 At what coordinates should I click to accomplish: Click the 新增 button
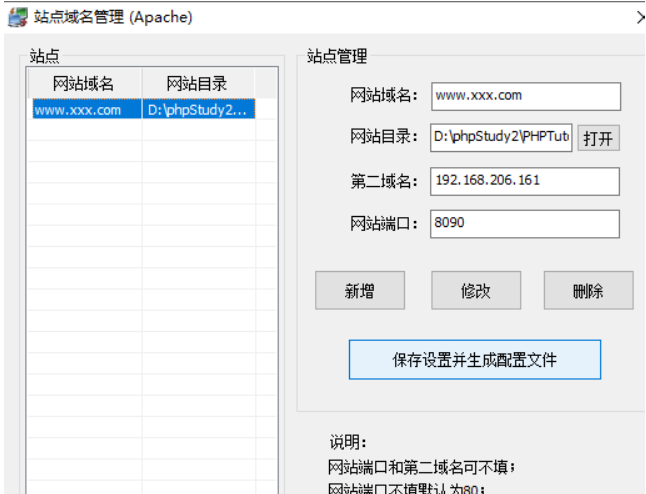[x=360, y=290]
